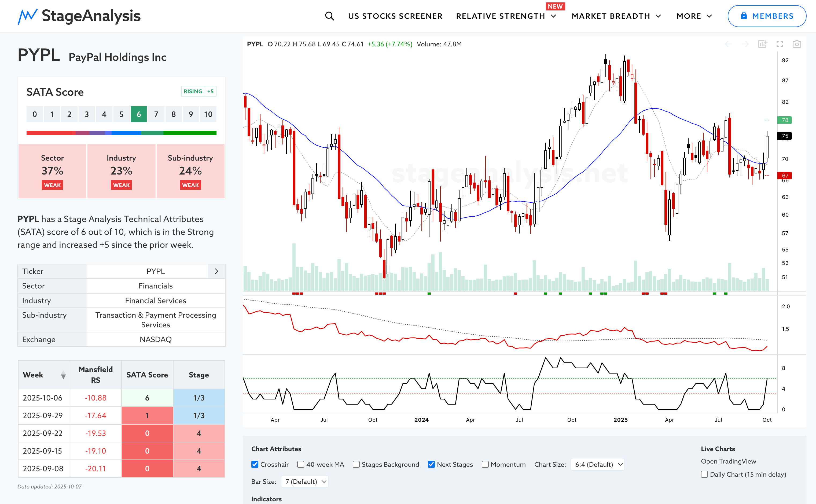Click the chart back arrow icon

[x=728, y=44]
